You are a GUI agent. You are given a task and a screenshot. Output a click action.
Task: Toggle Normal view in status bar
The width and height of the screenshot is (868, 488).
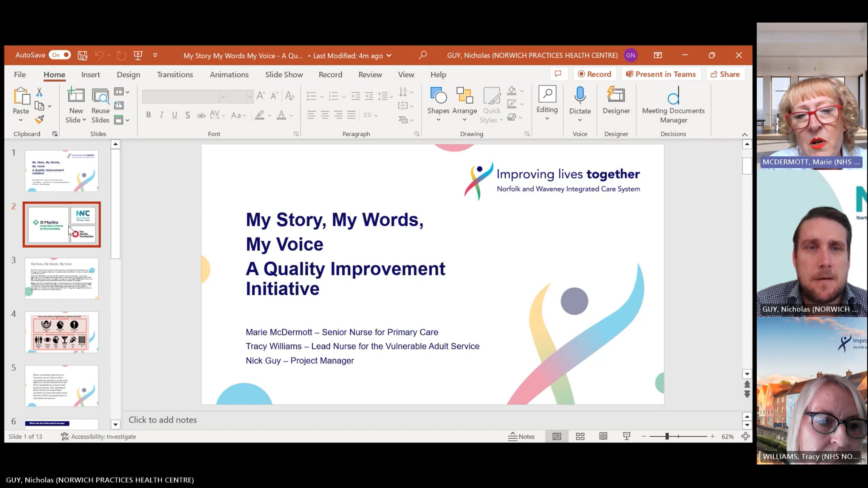[x=557, y=436]
